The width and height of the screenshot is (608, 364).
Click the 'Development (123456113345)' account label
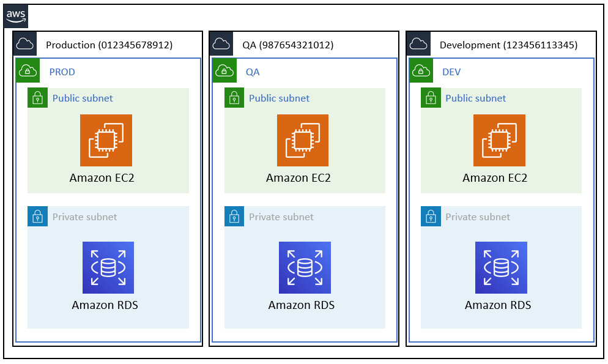[x=509, y=45]
